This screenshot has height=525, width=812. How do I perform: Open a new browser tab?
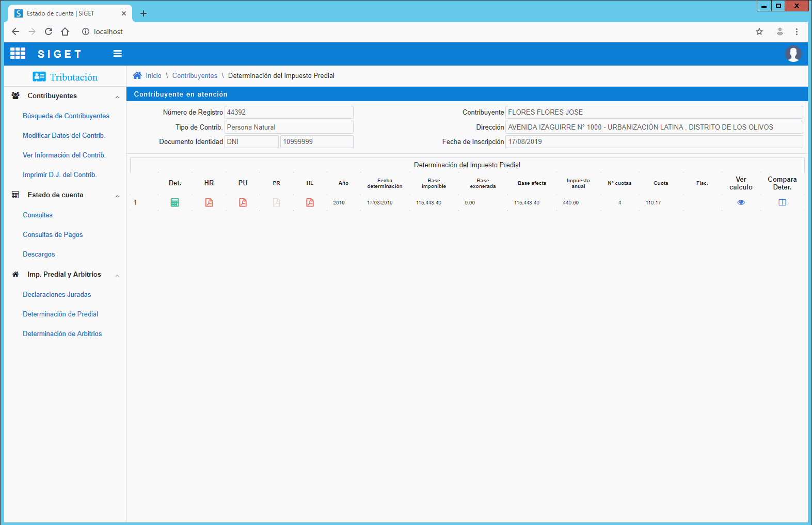pos(144,13)
